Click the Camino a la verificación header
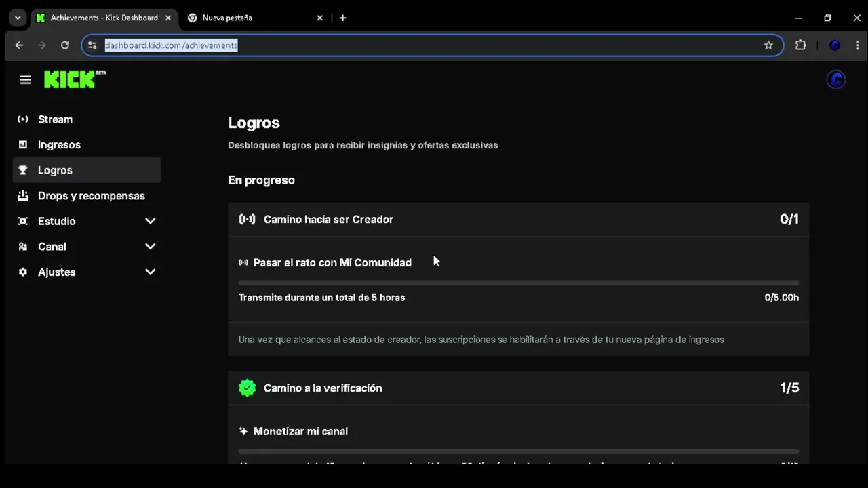The height and width of the screenshot is (488, 868). pos(519,388)
